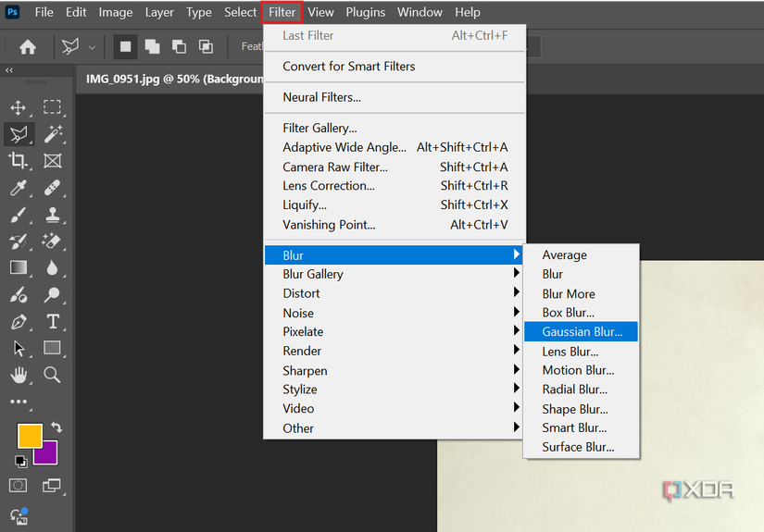Expand the Pixelate submenu
Screen dimensions: 764x532
pos(393,332)
